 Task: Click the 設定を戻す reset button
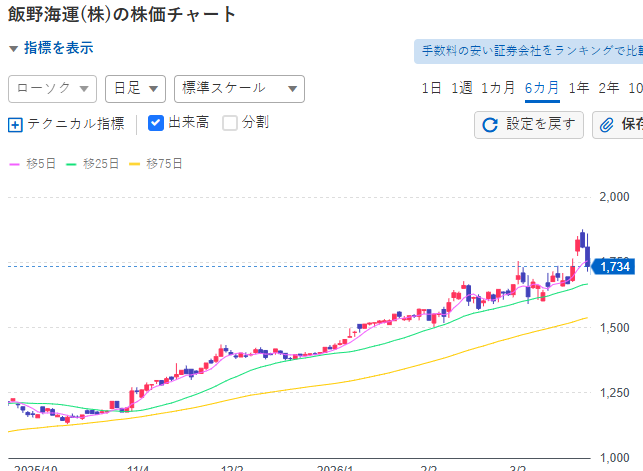coord(529,125)
